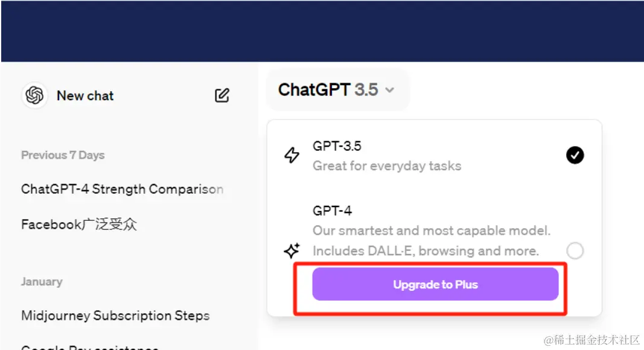The height and width of the screenshot is (350, 644).
Task: Open the Midjourney Subscription Steps chat
Action: click(x=115, y=316)
